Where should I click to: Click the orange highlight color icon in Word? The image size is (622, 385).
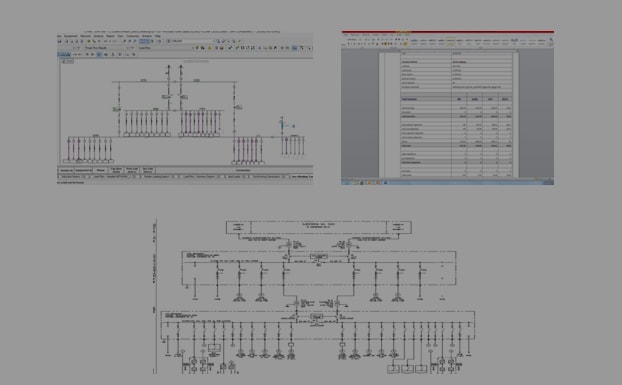point(405,44)
